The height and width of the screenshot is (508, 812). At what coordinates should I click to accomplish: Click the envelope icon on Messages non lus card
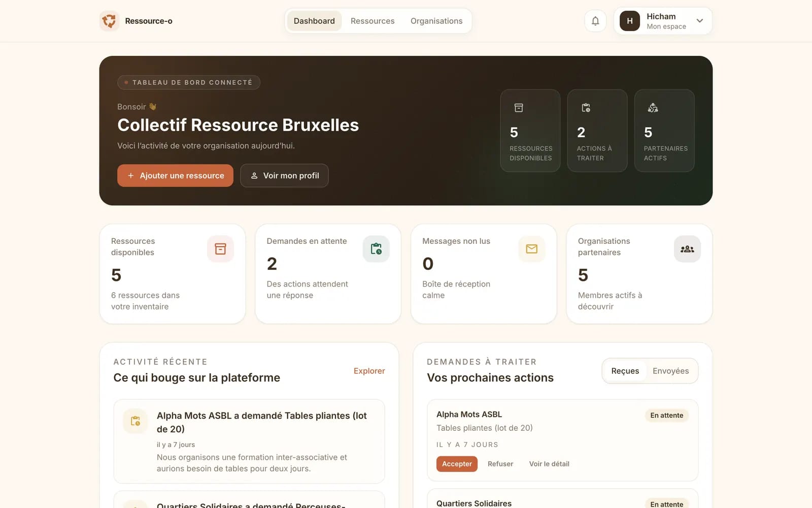point(531,249)
